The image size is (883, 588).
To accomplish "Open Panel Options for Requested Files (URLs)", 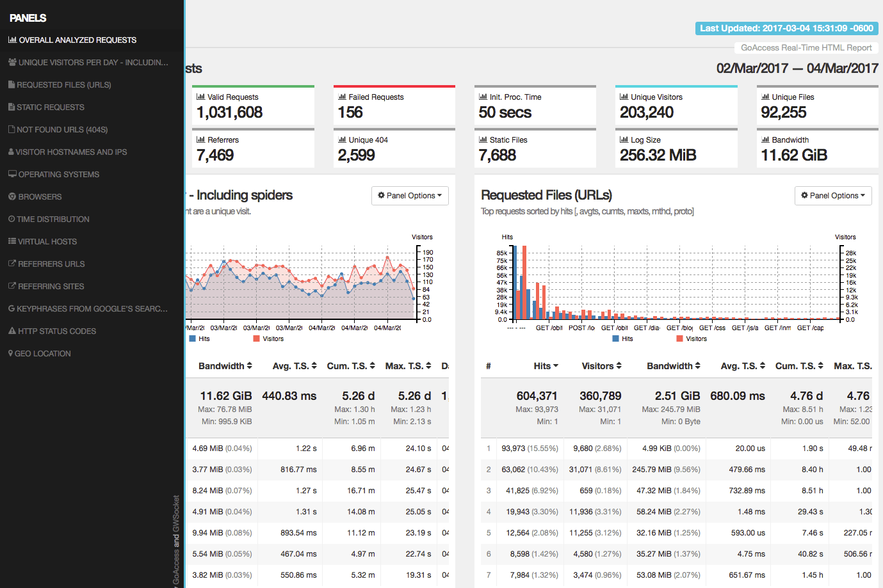I will (832, 196).
